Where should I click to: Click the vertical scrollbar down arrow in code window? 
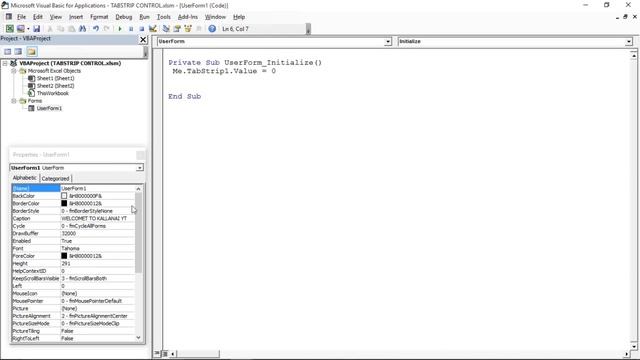(x=633, y=346)
